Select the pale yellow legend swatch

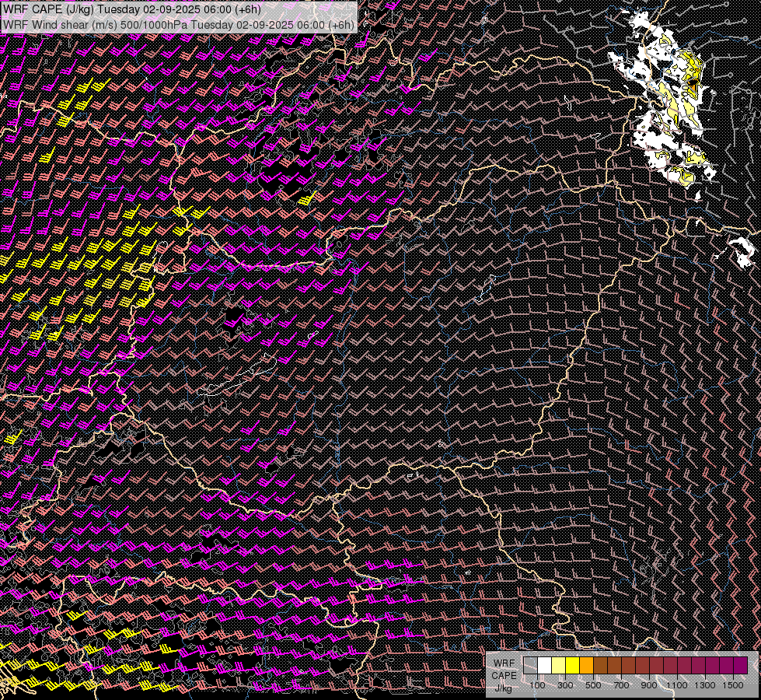pyautogui.click(x=559, y=666)
